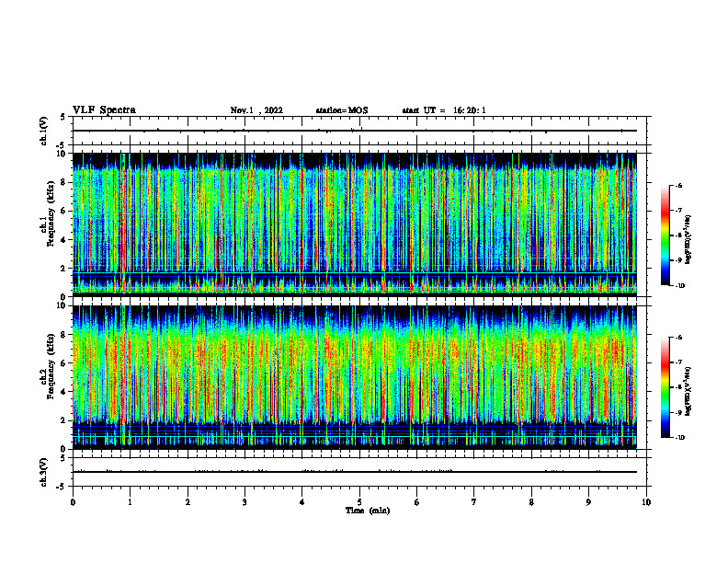
Task: Click the "-5" volt tick on ch.1(V) axis
Action: click(62, 145)
